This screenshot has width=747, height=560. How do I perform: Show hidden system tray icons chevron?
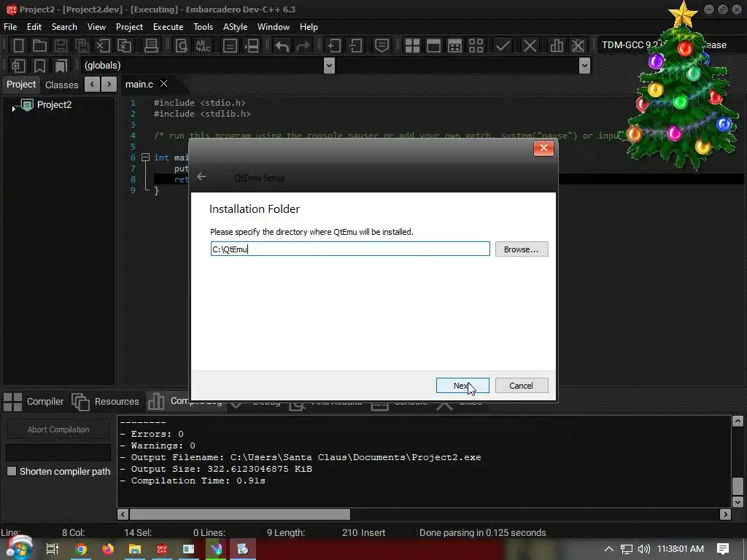click(609, 549)
